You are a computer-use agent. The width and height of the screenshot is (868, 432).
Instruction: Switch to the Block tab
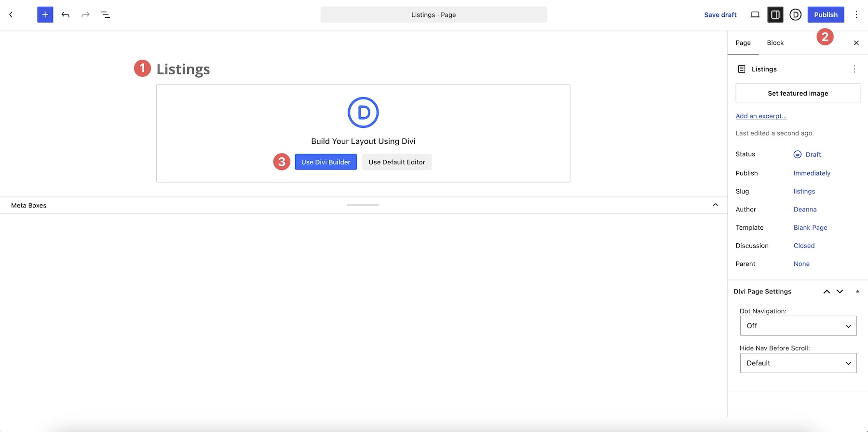point(775,42)
